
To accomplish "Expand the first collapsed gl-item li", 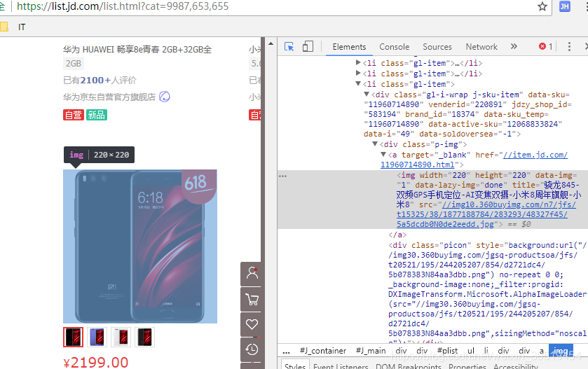I will 358,62.
